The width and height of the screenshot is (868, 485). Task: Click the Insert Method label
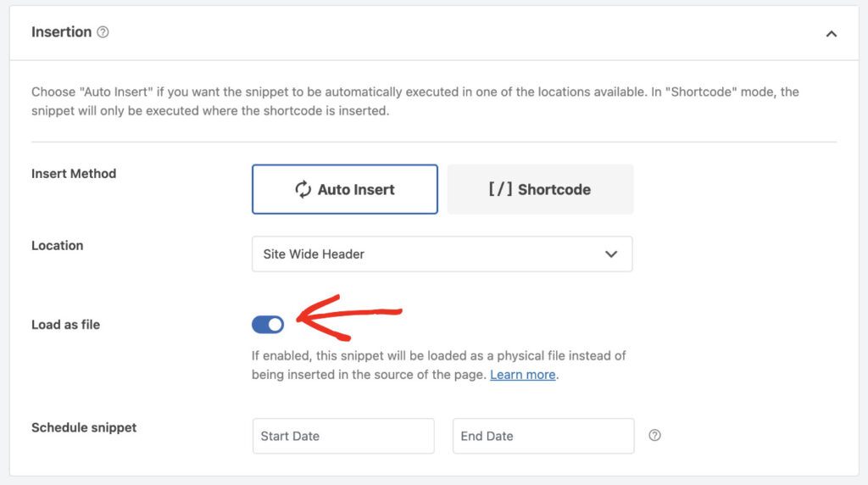pos(75,173)
